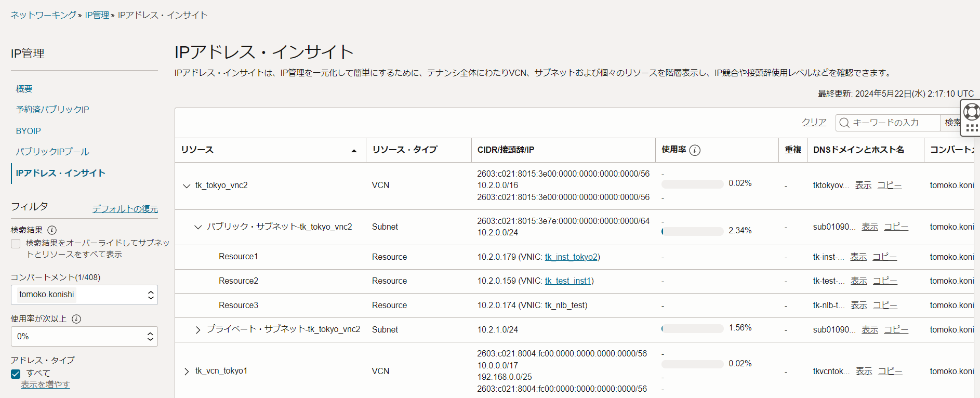
Task: Select the 10.2.0.0/24 CIDR cell
Action: click(498, 232)
